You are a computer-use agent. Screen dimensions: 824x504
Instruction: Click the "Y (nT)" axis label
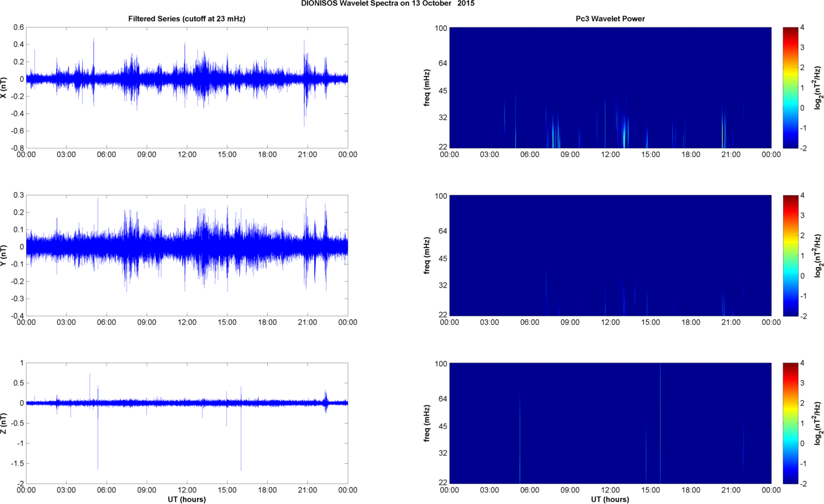pyautogui.click(x=4, y=255)
